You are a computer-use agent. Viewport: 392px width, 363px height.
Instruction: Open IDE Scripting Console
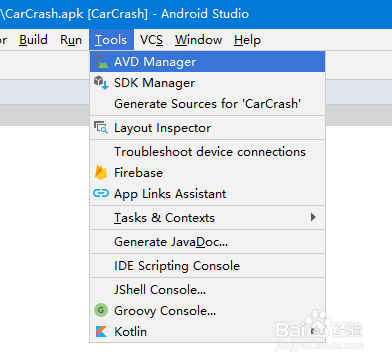tap(207, 266)
